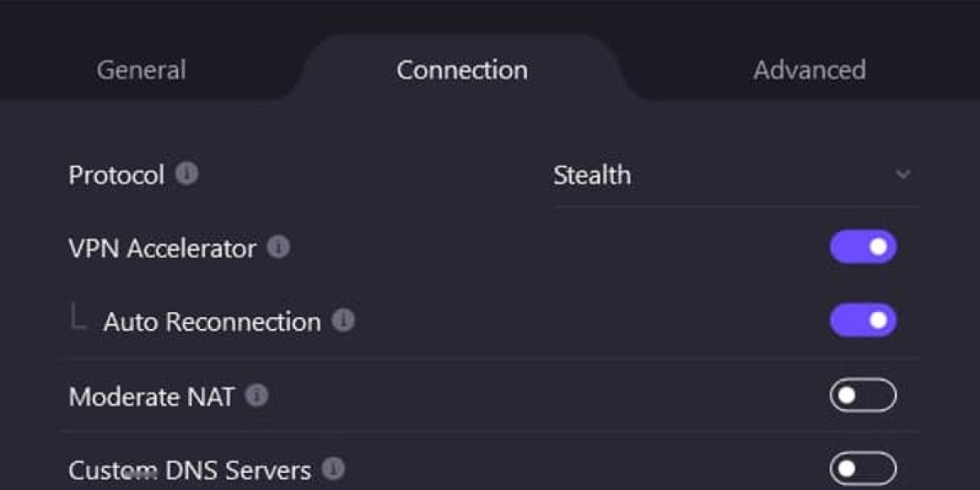
Task: Click the Custom DNS Servers label text
Action: tap(190, 470)
